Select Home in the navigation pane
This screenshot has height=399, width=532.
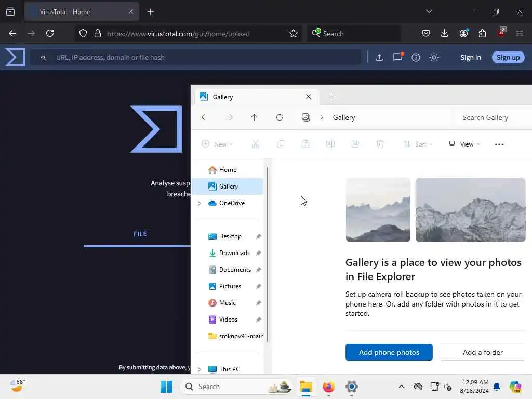[x=228, y=170]
